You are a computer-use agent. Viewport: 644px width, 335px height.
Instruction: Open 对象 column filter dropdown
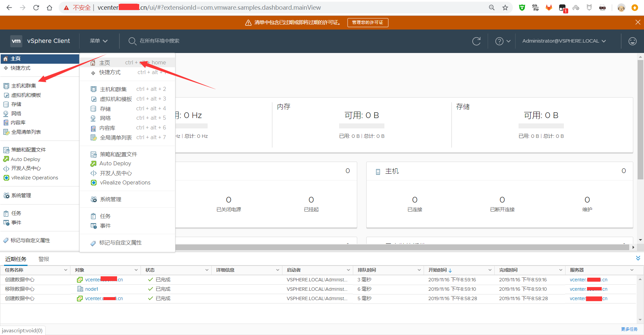136,270
